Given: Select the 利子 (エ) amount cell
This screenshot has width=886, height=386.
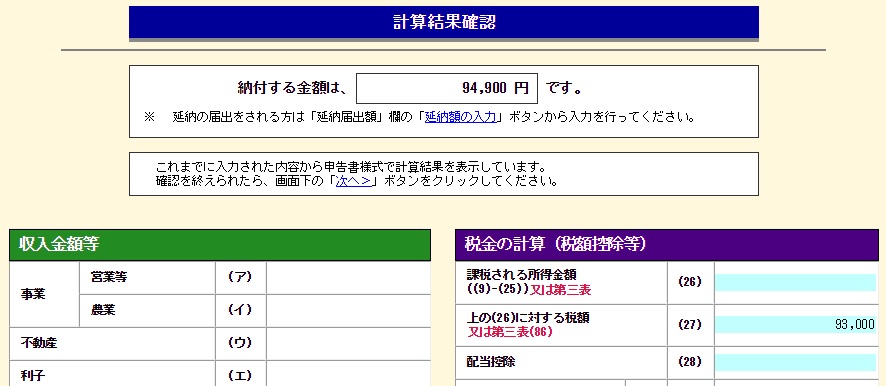Looking at the screenshot, I should [x=348, y=374].
